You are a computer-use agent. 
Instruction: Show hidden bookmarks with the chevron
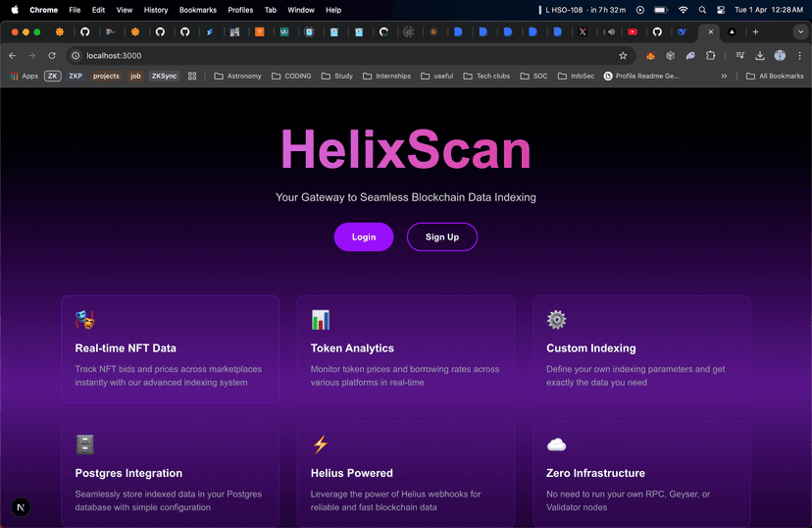click(724, 77)
